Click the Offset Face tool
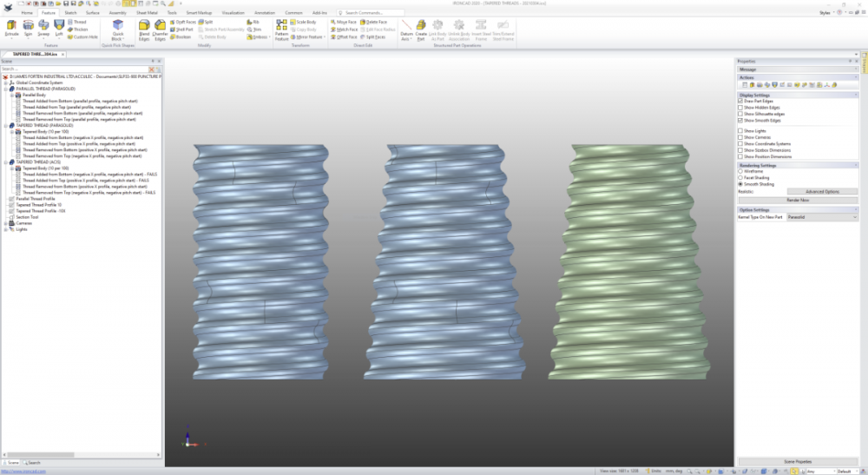The height and width of the screenshot is (475, 868). pyautogui.click(x=344, y=37)
